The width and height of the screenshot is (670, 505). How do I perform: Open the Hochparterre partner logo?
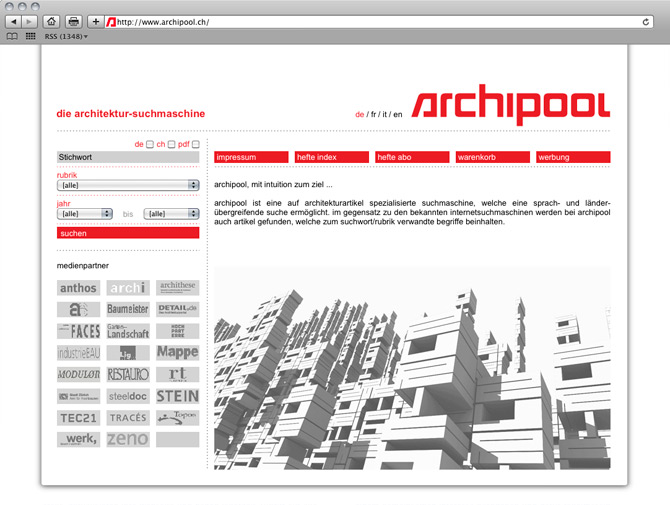tap(177, 331)
